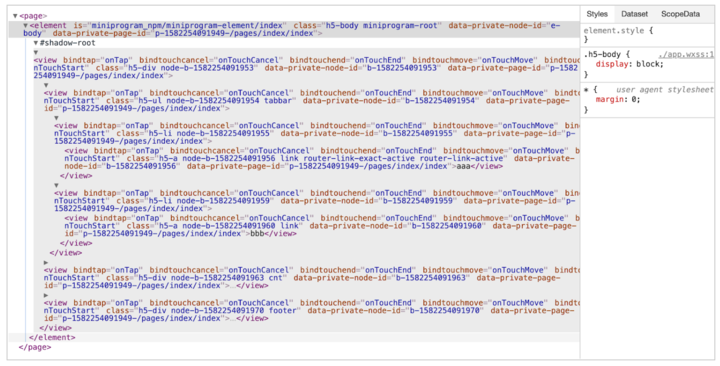Select the element.style rule block
The height and width of the screenshot is (366, 720).
647,35
